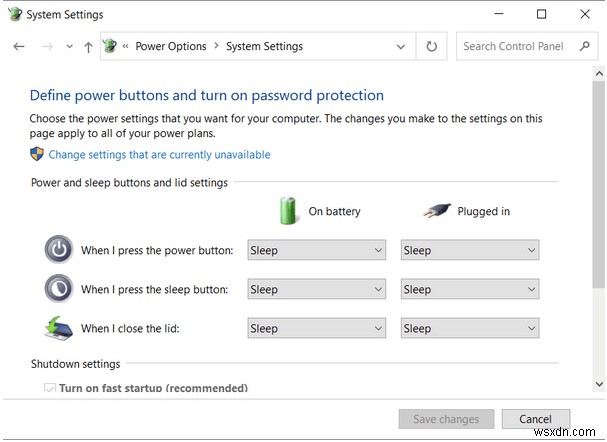Refresh the page with the refresh icon
The image size is (607, 442).
click(x=432, y=46)
